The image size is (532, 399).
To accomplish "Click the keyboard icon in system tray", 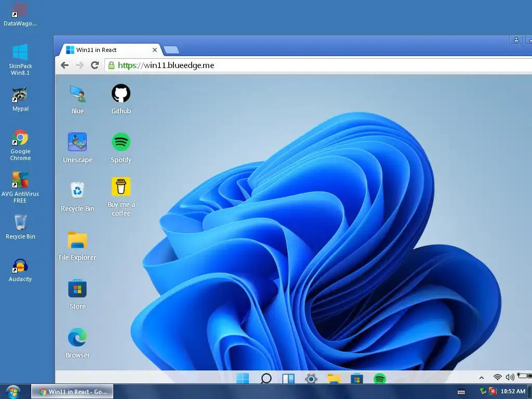I will 461,392.
